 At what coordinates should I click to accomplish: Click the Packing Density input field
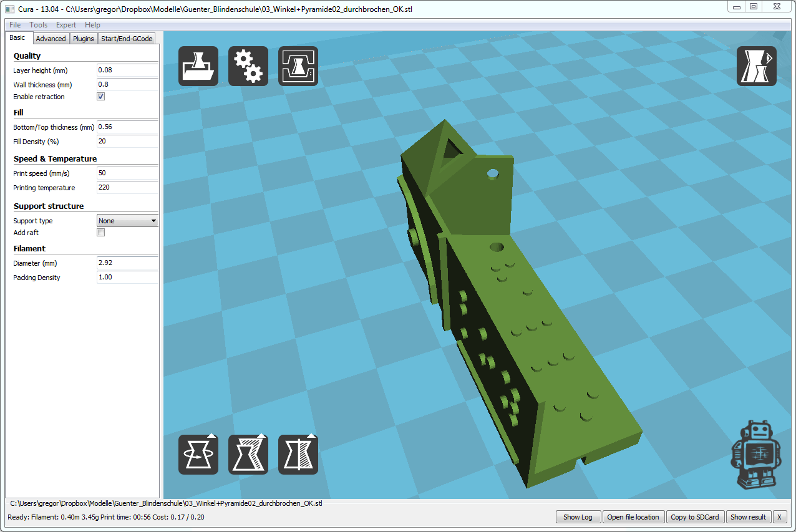(128, 277)
